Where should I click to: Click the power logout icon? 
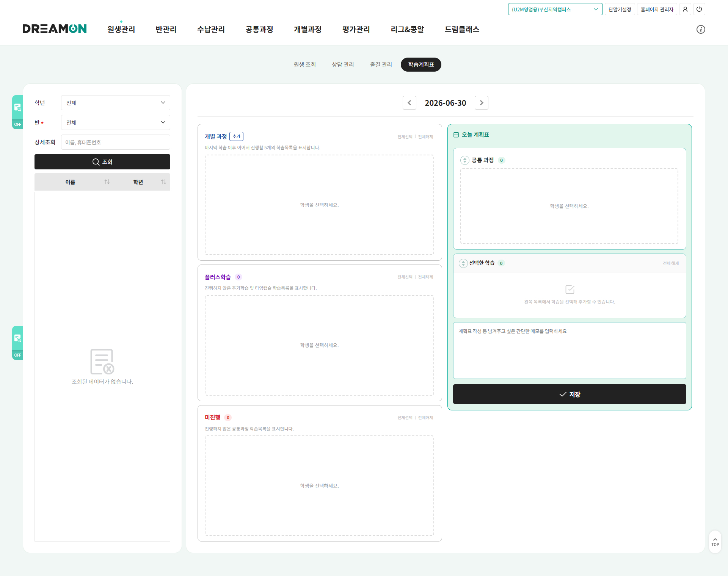tap(699, 9)
